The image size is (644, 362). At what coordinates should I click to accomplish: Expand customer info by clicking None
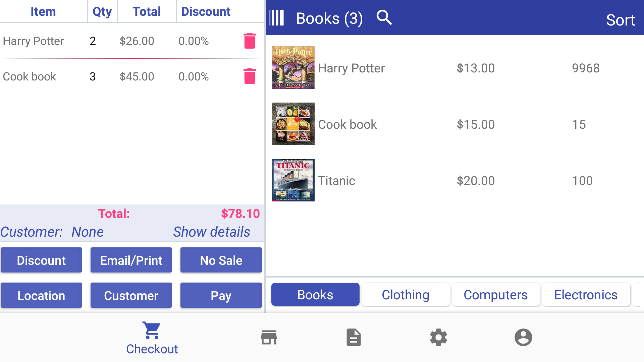tap(87, 231)
